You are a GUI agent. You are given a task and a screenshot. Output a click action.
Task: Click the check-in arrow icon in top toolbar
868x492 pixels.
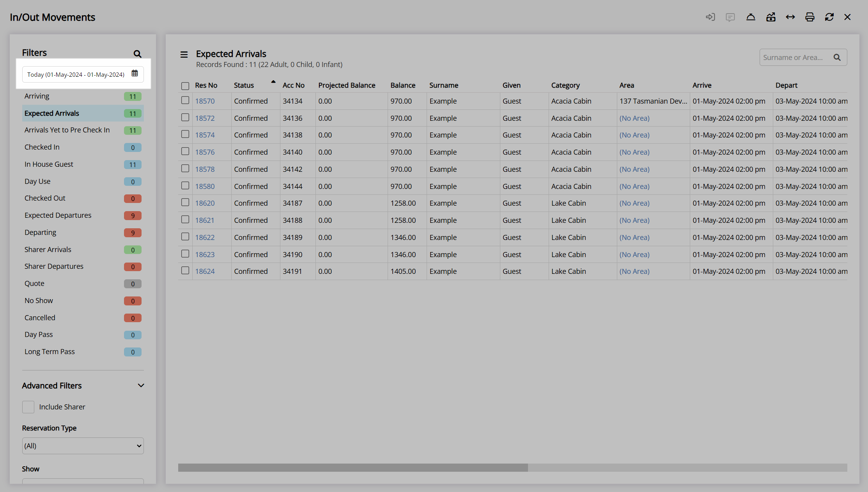point(710,17)
